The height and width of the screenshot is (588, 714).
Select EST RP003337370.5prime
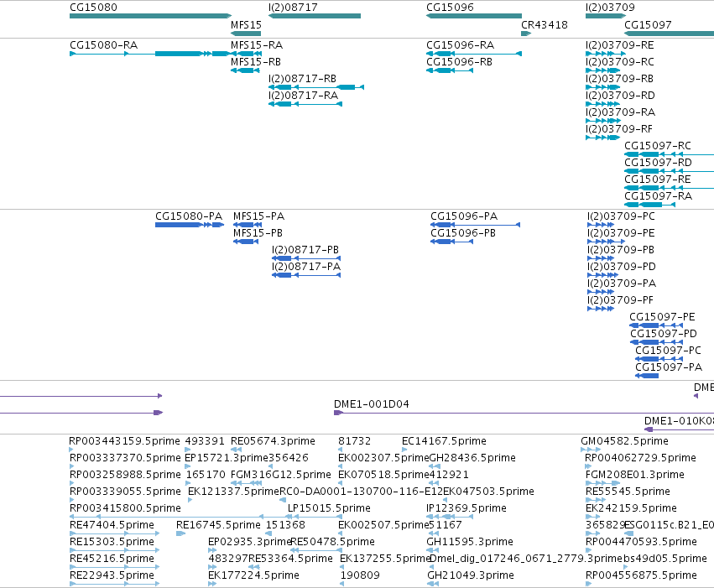pos(125,458)
